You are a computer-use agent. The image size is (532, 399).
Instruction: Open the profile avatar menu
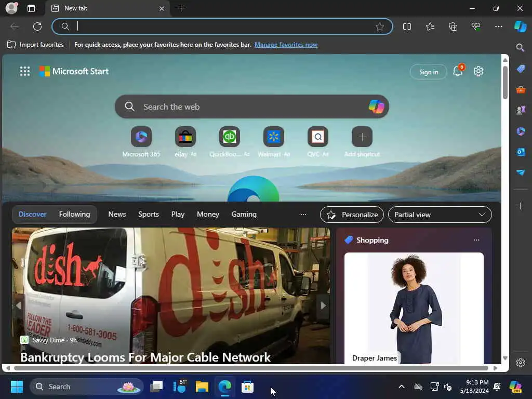click(11, 8)
